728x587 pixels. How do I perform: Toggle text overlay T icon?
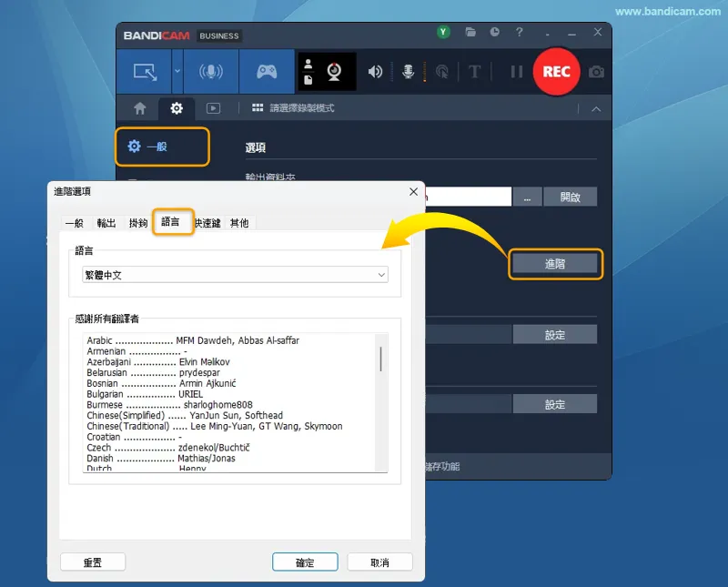pyautogui.click(x=474, y=72)
